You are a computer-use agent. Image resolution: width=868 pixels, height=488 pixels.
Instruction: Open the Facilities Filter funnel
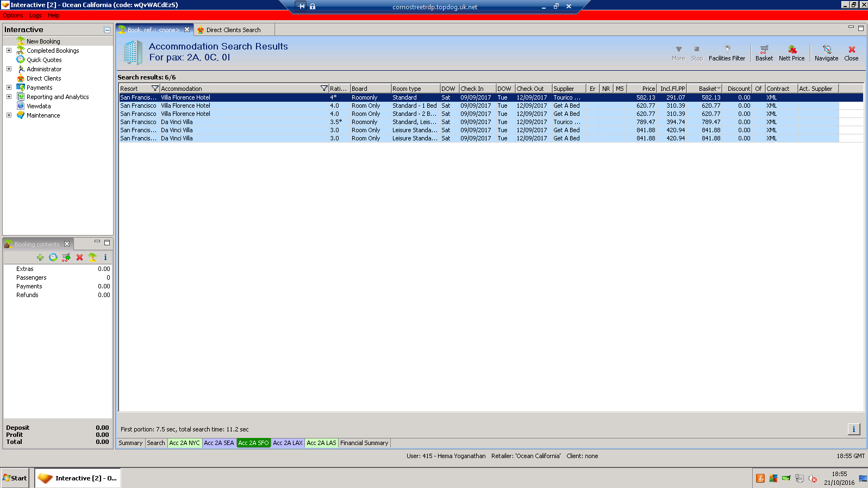coord(727,53)
